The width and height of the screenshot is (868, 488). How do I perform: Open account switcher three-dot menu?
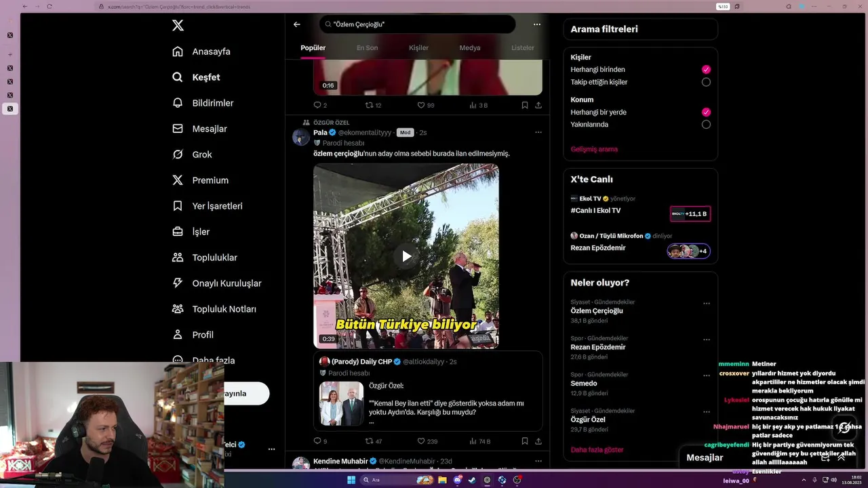click(x=271, y=449)
